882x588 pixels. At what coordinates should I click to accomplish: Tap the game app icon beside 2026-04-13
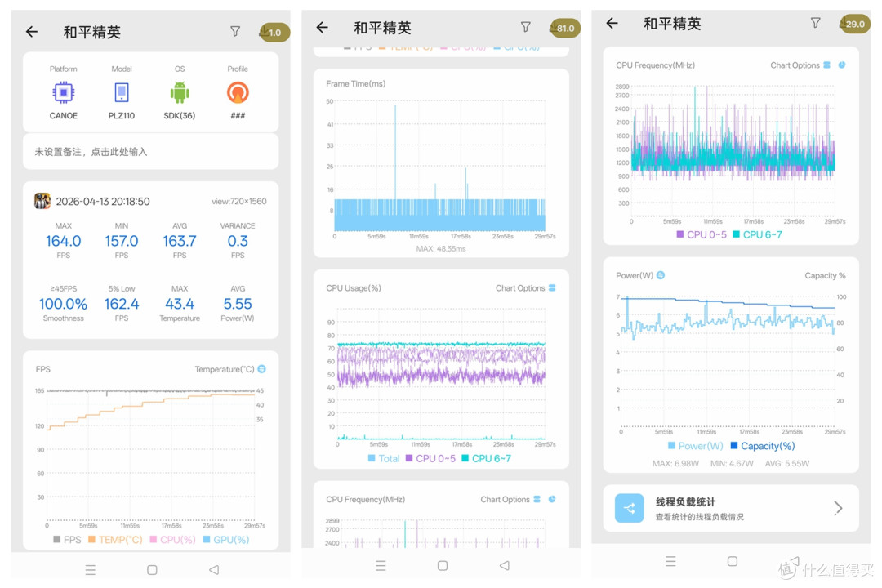click(42, 201)
